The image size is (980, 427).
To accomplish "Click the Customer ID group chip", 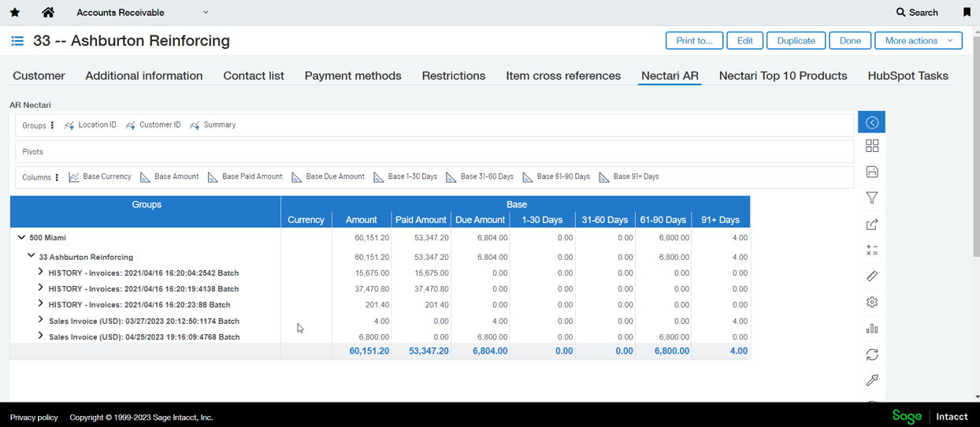I will coord(153,125).
